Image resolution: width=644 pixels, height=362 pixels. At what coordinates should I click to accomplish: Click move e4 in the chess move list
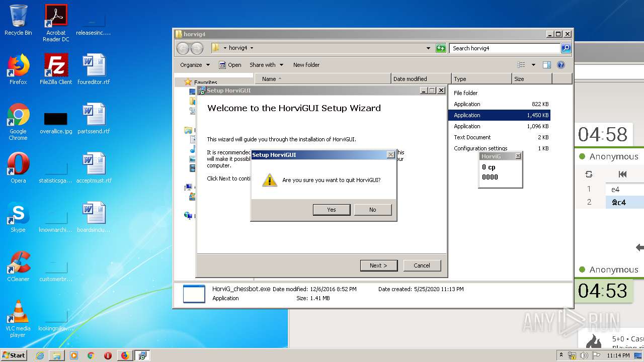(x=615, y=190)
